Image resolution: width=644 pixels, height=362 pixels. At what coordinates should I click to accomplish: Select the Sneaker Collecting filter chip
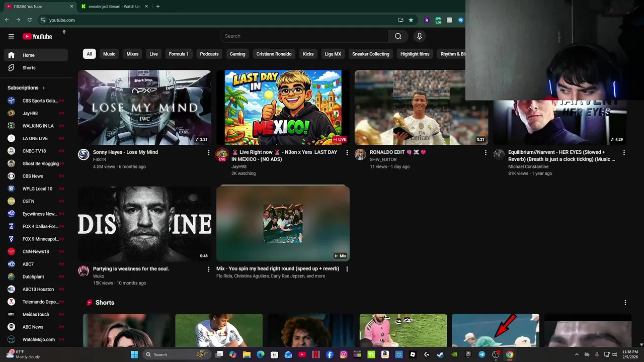(x=371, y=54)
